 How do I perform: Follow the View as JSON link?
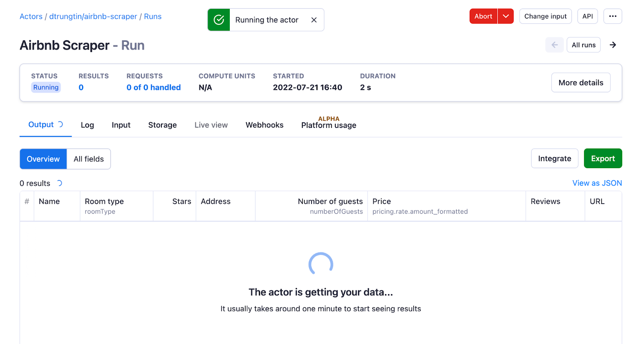coord(597,183)
